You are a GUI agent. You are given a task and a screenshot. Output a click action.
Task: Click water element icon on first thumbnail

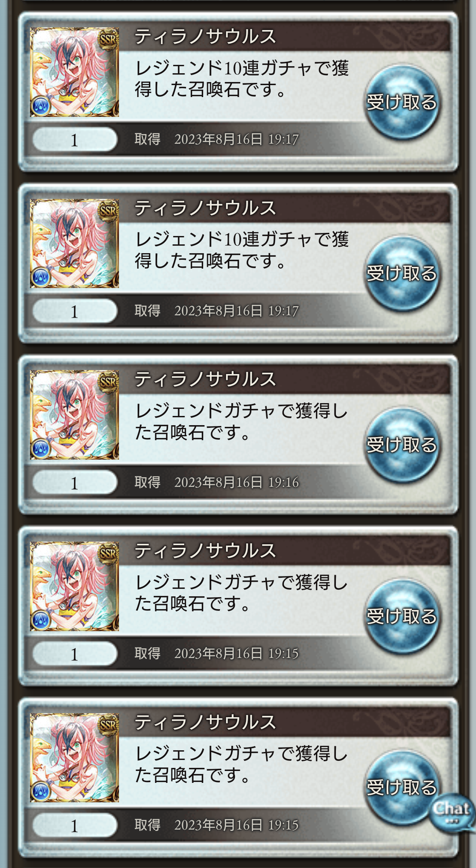tap(41, 106)
